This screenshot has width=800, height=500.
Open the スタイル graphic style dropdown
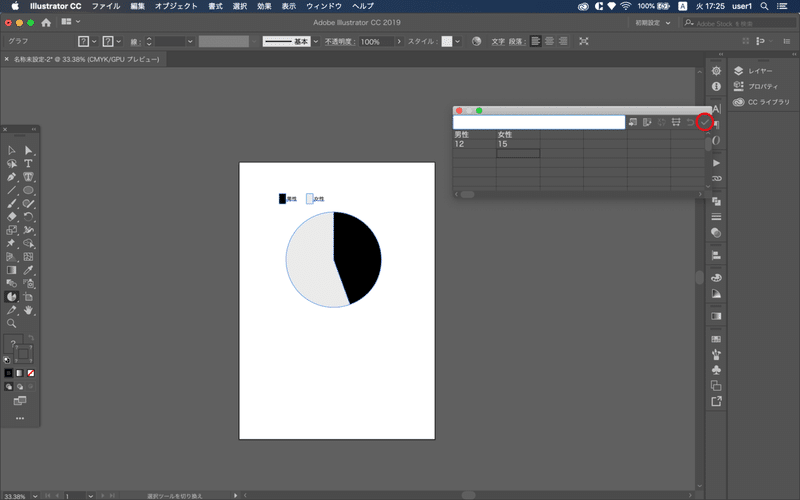coord(458,41)
